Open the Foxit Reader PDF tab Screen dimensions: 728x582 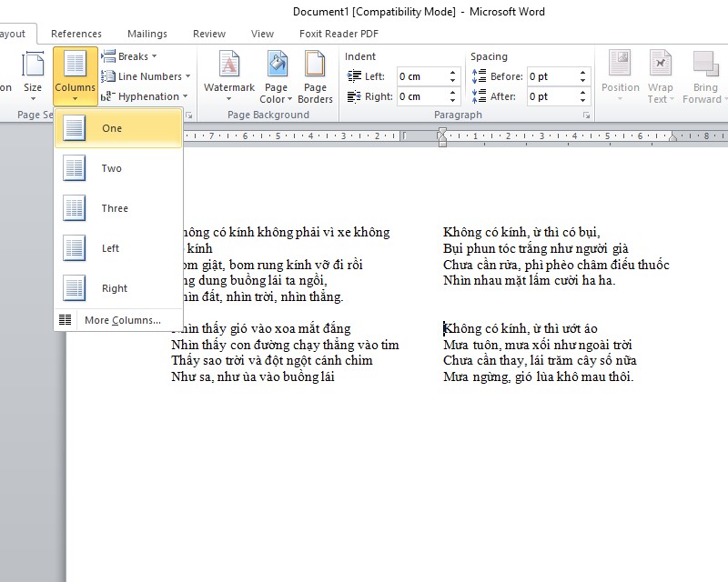[x=339, y=34]
